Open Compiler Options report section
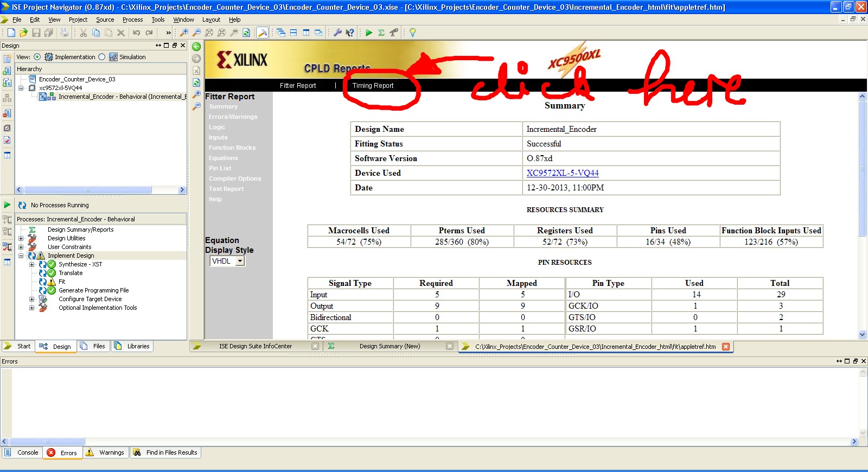The image size is (868, 472). [235, 178]
